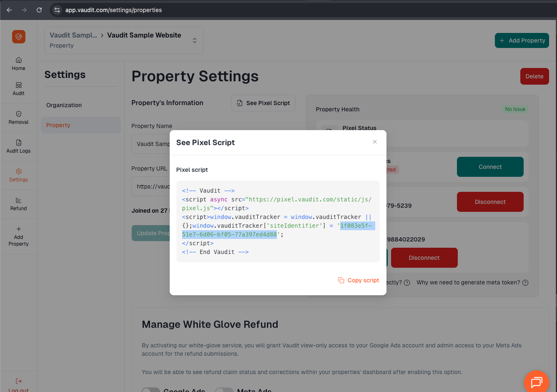Click the browser address bar URL
The height and width of the screenshot is (392, 557).
pos(113,10)
